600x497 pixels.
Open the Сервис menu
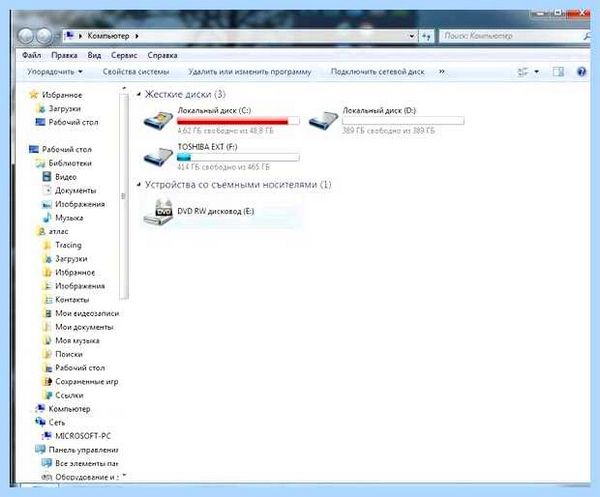click(124, 55)
